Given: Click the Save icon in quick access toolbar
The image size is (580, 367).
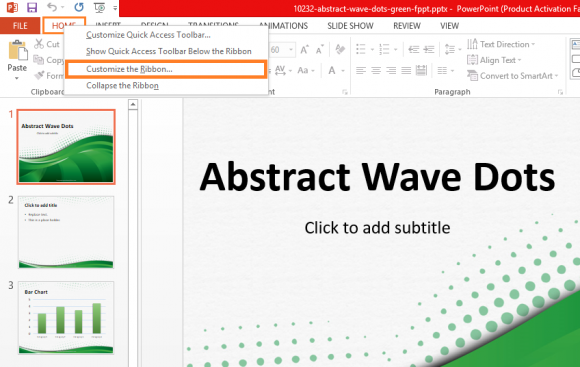Looking at the screenshot, I should pyautogui.click(x=32, y=7).
